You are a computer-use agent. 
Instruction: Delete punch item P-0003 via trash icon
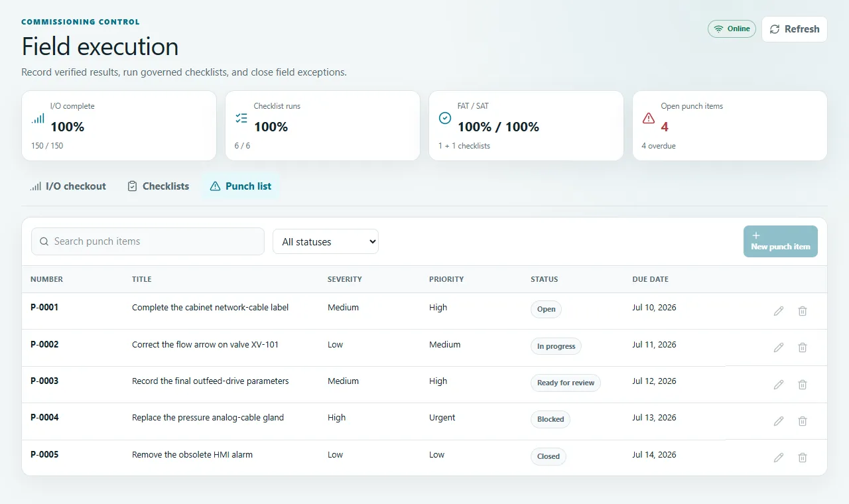point(803,385)
